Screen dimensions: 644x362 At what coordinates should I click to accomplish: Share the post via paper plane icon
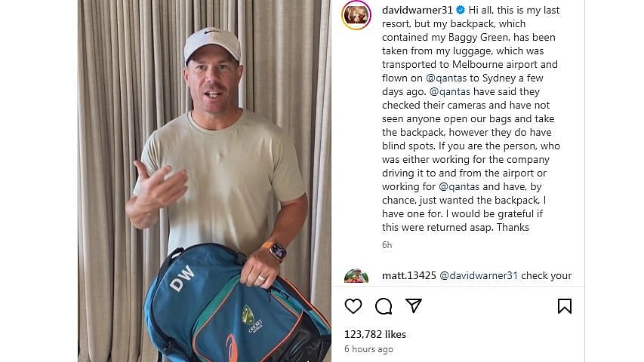click(x=414, y=305)
